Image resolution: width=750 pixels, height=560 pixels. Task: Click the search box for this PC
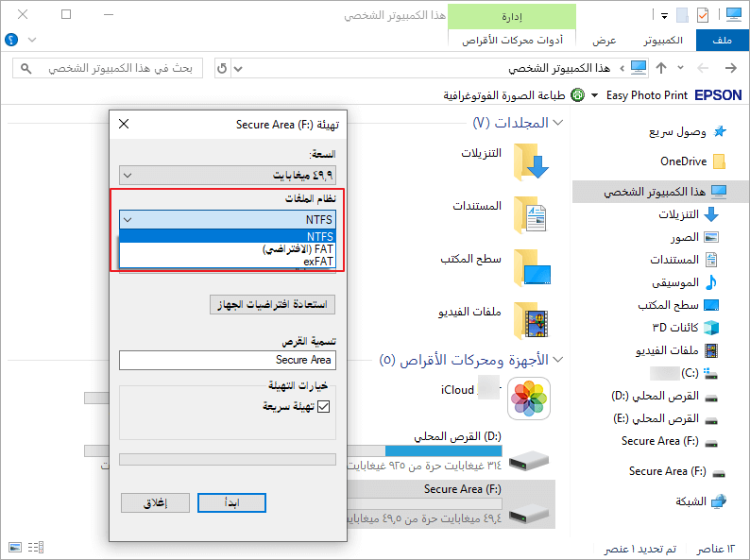108,68
